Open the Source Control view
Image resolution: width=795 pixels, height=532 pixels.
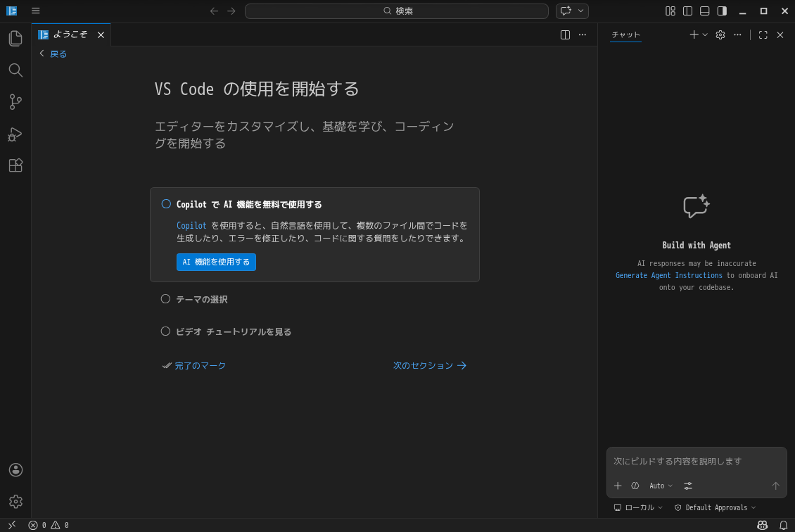coord(15,102)
